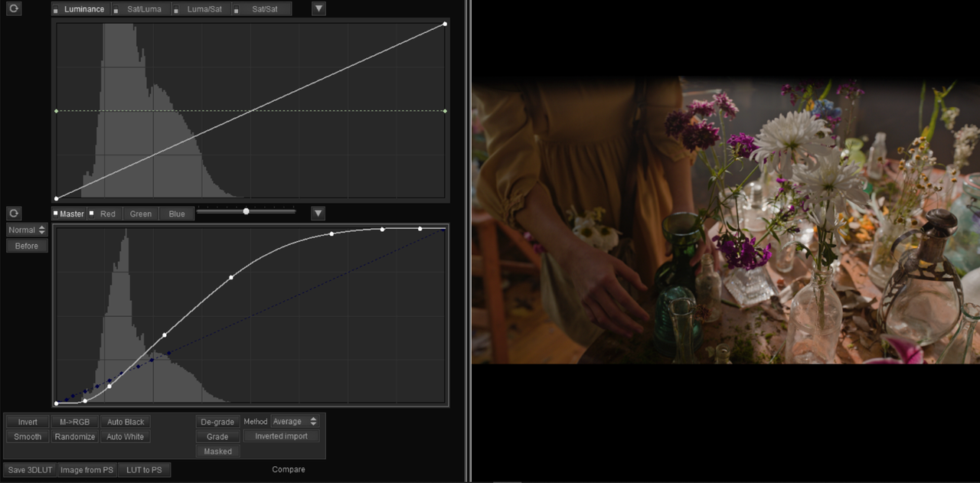The height and width of the screenshot is (483, 980).
Task: Switch to the Luma/Sat curve tab
Action: point(201,9)
